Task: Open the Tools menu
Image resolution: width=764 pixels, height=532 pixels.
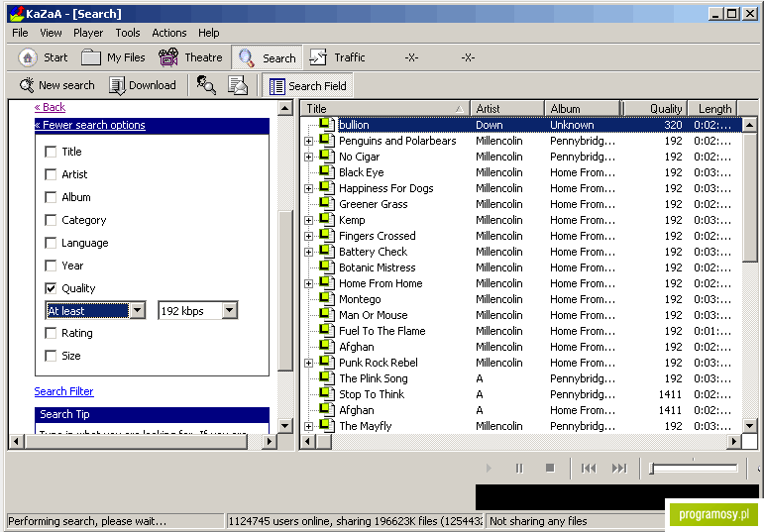Action: (x=128, y=33)
